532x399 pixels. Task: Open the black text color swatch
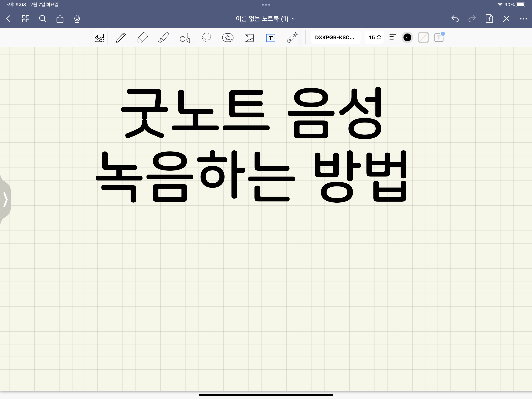pos(407,38)
